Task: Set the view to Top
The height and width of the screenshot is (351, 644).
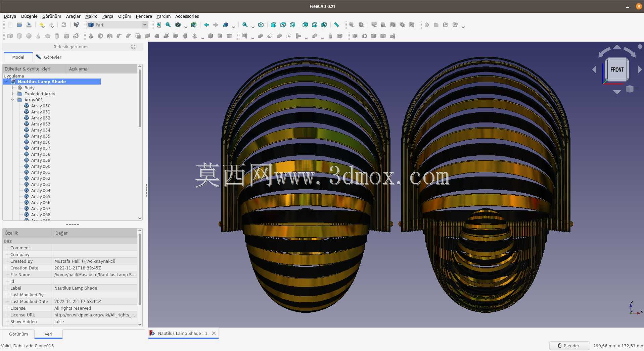Action: point(283,25)
